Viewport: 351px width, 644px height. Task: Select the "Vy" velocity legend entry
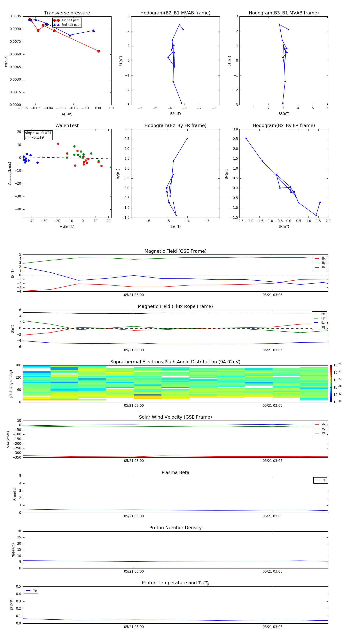point(320,429)
